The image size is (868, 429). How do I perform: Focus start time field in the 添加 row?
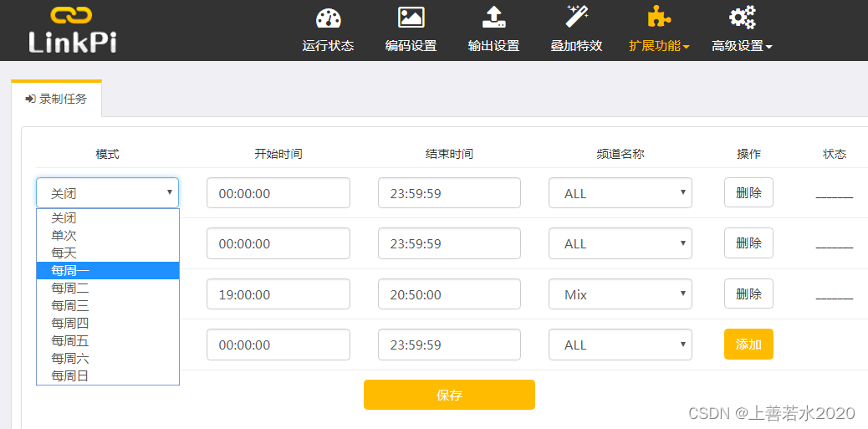click(278, 345)
